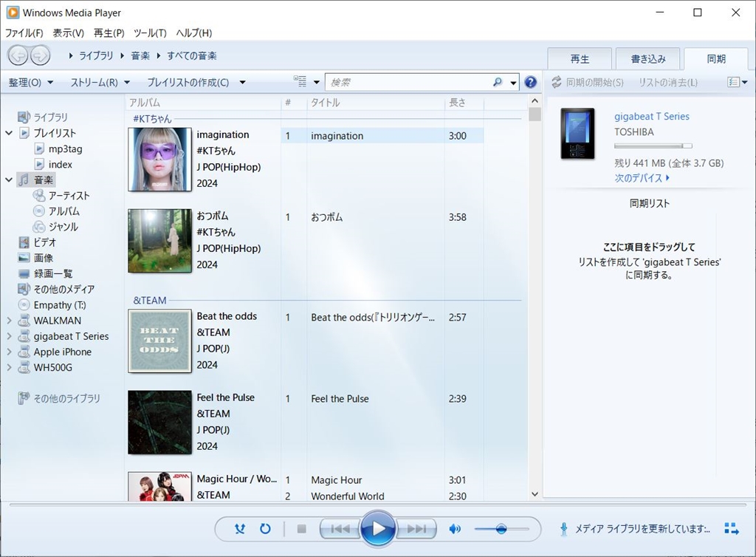Screen dimensions: 756x557
Task: Select the Feel the Pulse album cover
Action: pyautogui.click(x=159, y=423)
